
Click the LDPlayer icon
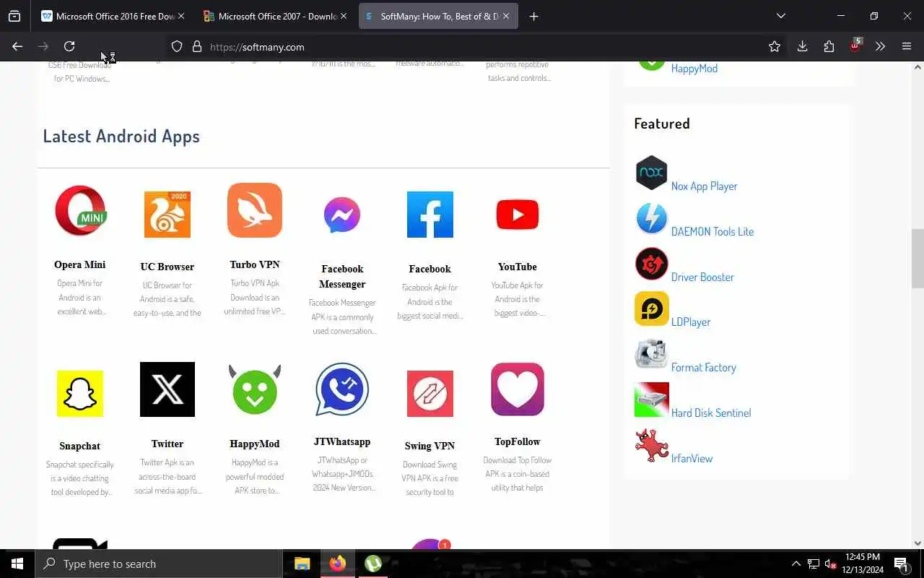tap(651, 309)
